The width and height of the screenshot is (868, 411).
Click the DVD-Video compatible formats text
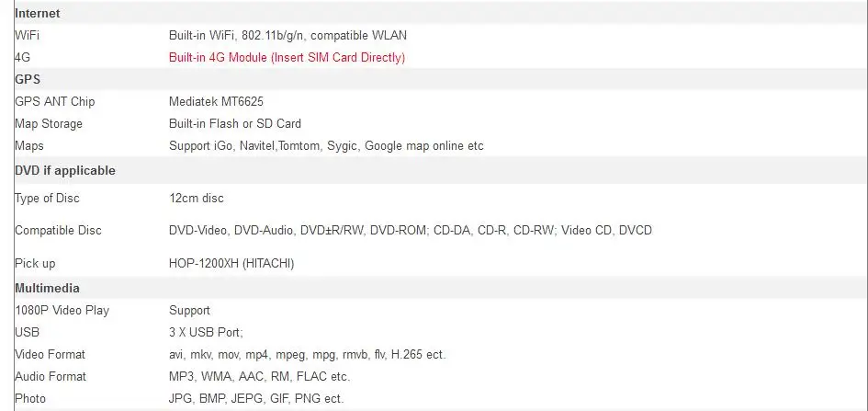[x=411, y=231]
